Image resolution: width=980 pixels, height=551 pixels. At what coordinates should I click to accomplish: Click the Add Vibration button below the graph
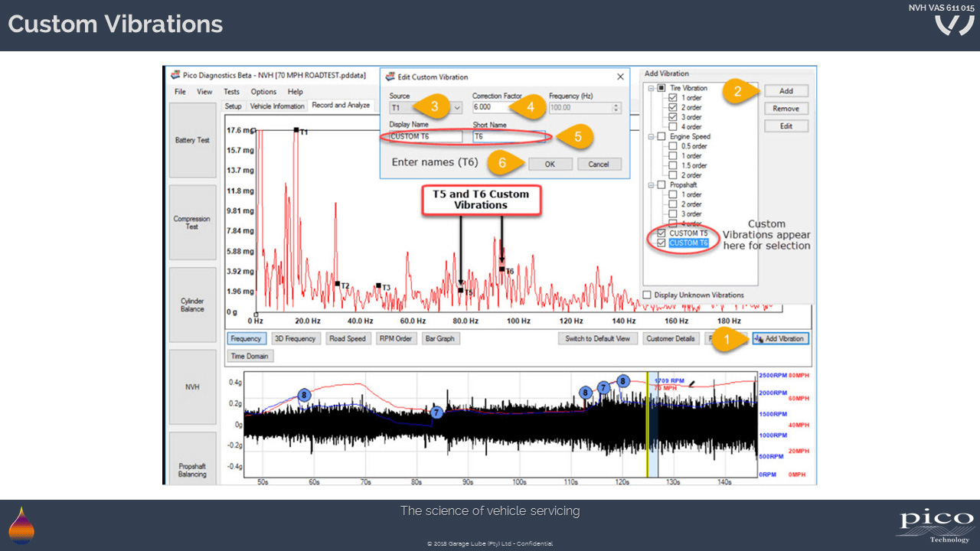click(780, 338)
